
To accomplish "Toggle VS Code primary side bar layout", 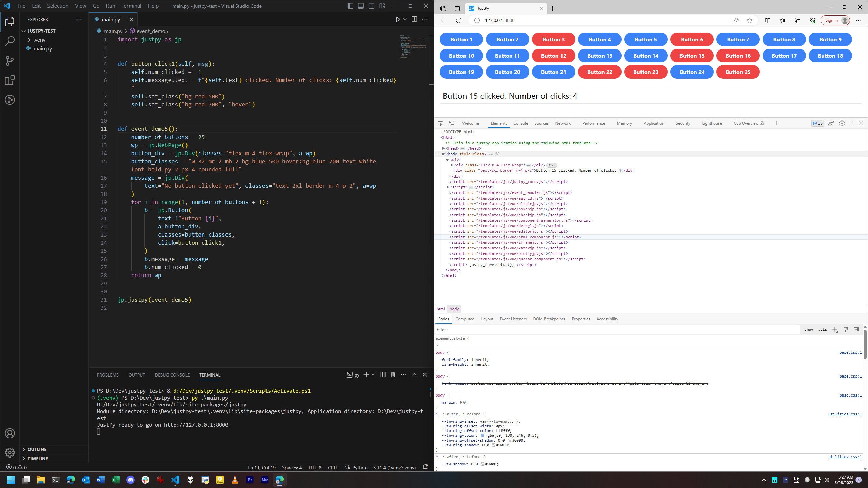I will (x=350, y=6).
